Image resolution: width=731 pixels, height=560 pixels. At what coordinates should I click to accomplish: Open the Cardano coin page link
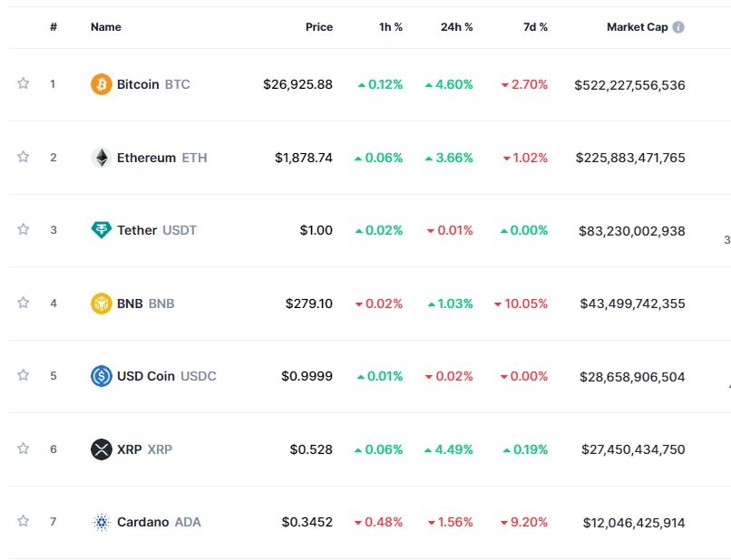click(142, 522)
